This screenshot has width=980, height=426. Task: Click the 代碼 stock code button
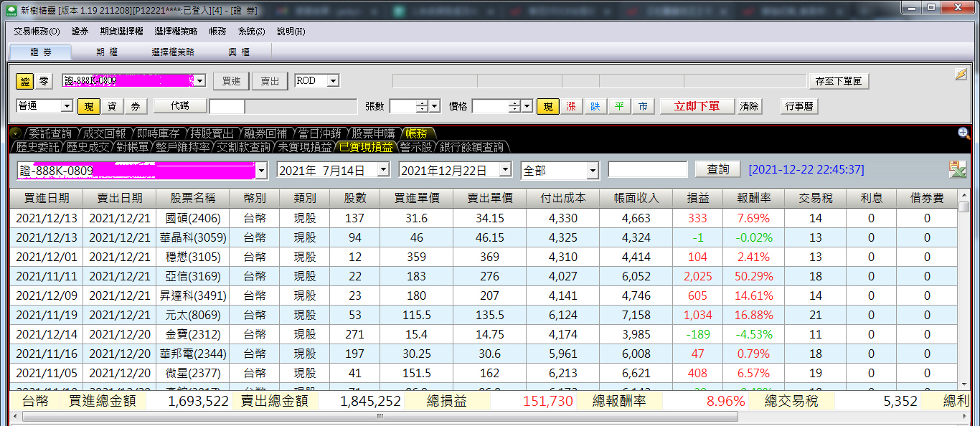180,106
